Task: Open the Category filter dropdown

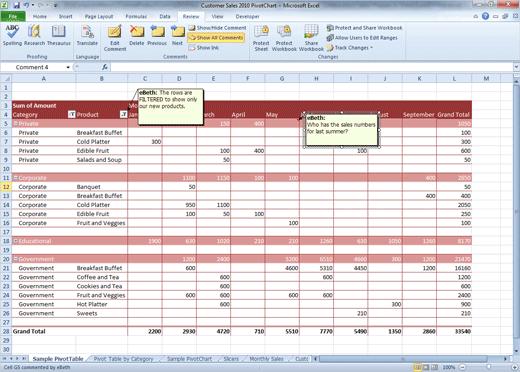Action: tap(72, 115)
